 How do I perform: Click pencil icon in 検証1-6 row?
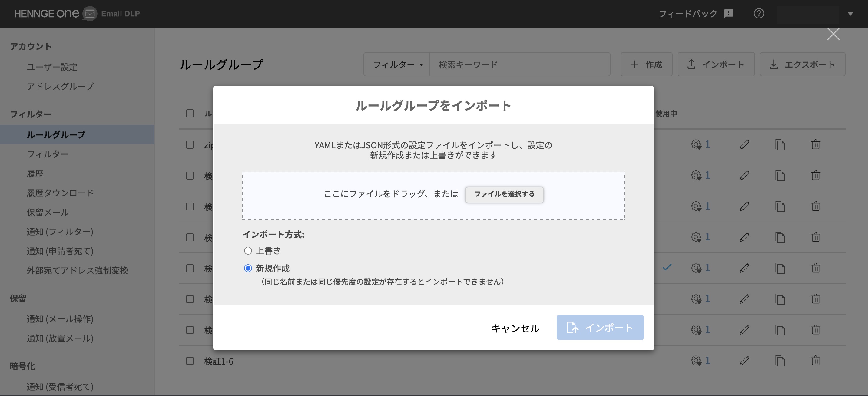pyautogui.click(x=744, y=361)
